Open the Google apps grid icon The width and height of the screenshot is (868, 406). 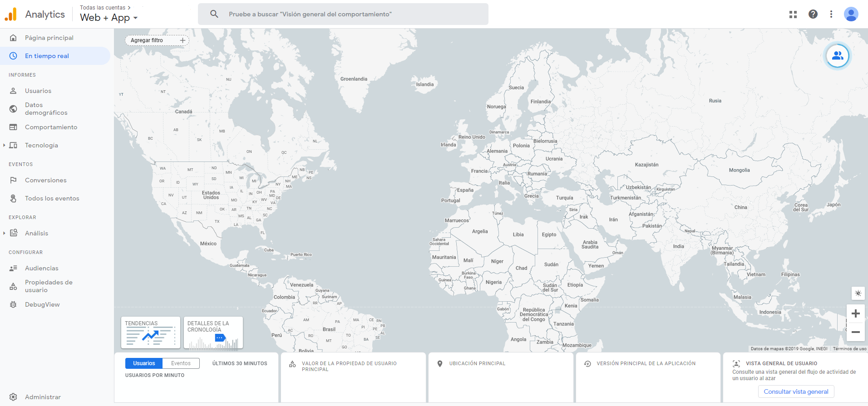tap(793, 15)
